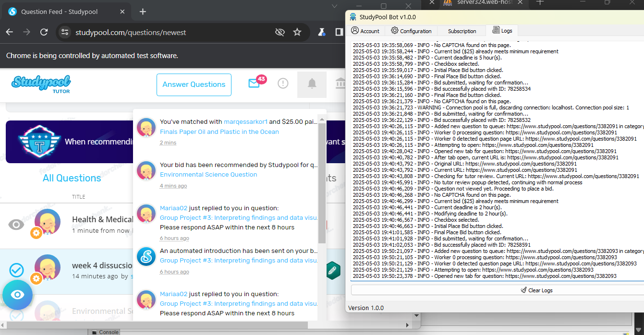Viewport: 644px width, 335px height.
Task: Click StudyPool Bot robot icon in title bar
Action: tap(353, 17)
